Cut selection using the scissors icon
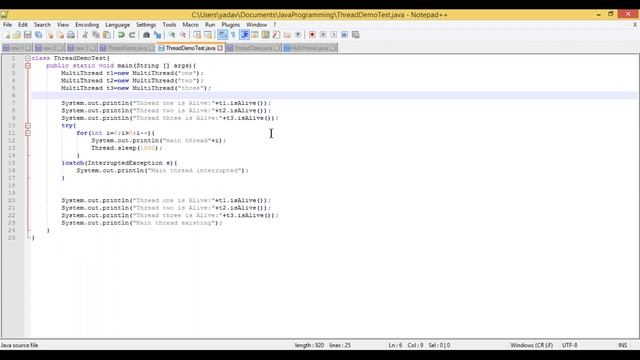The width and height of the screenshot is (640, 360). pos(85,35)
